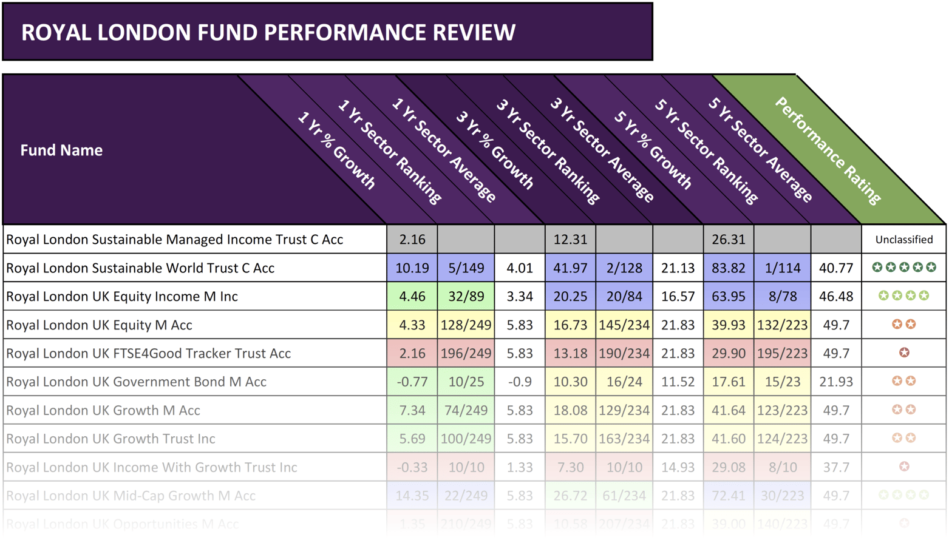The height and width of the screenshot is (560, 949).
Task: Click the 26.31 five-year growth cell
Action: [x=729, y=240]
